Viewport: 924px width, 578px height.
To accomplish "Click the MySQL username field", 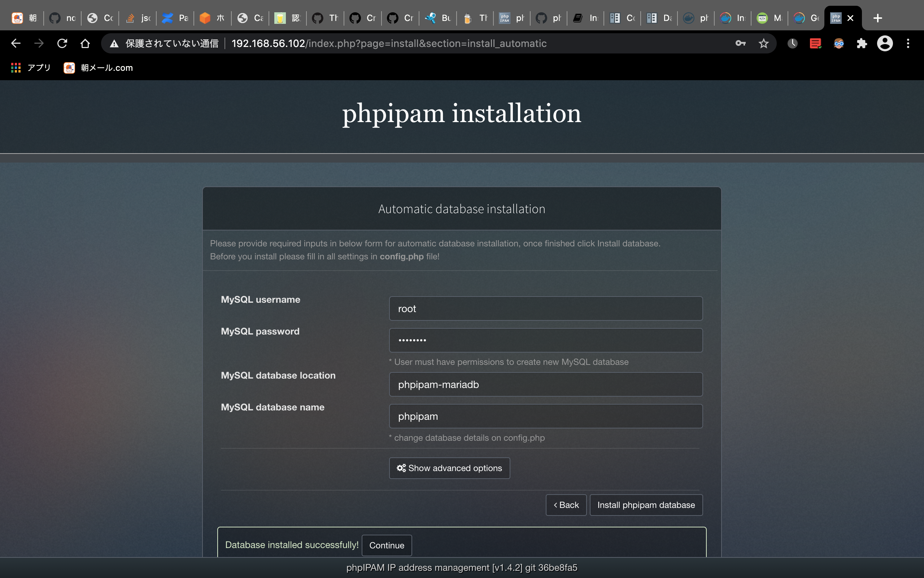I will [x=546, y=309].
